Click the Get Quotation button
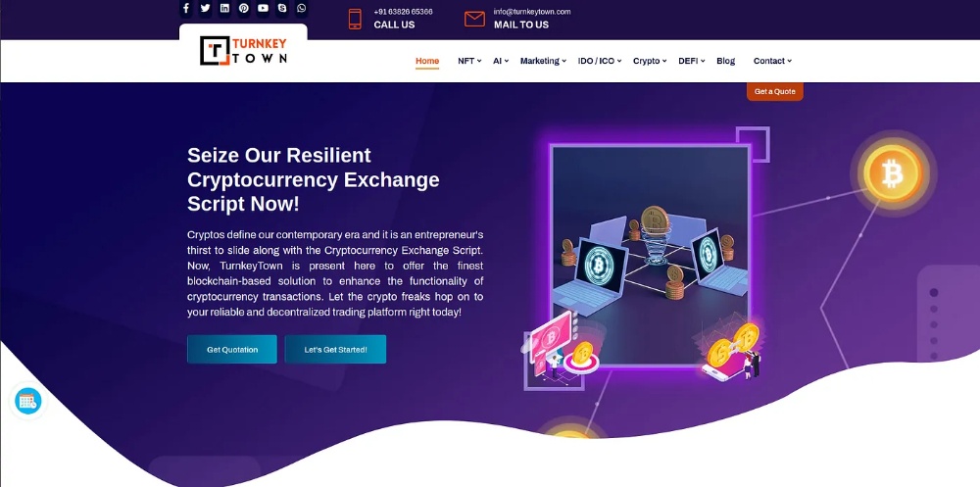Image resolution: width=980 pixels, height=487 pixels. tap(232, 350)
